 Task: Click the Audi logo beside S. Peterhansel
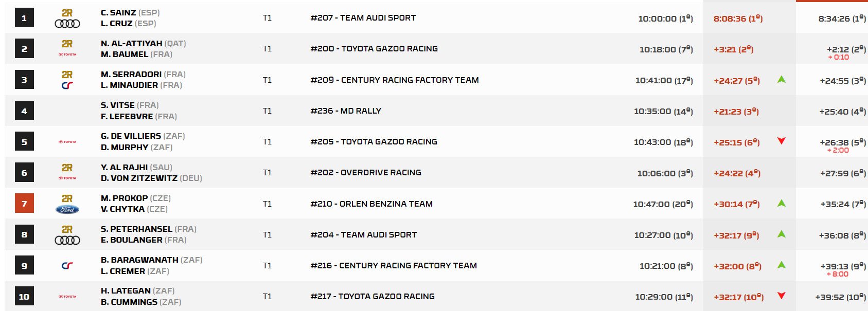pos(67,240)
